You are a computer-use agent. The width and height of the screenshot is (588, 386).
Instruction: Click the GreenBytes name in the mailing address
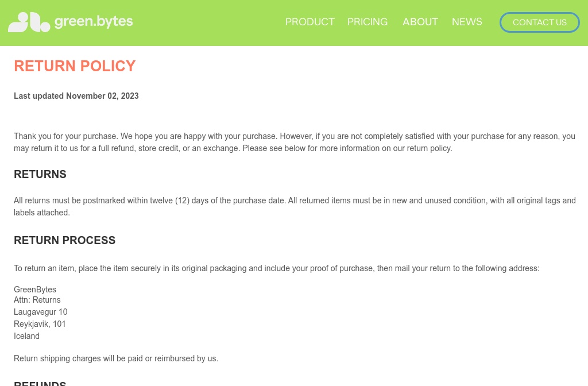coord(35,289)
